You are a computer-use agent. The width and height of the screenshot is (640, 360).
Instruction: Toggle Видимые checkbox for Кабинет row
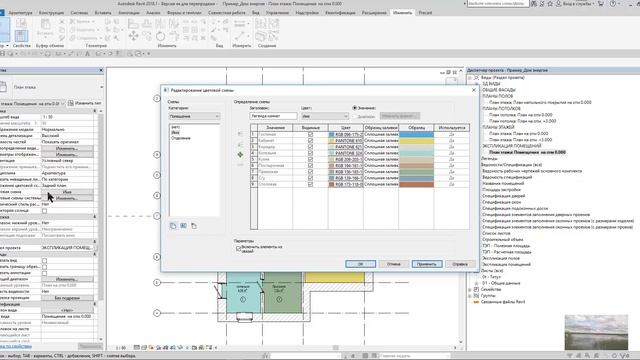[x=310, y=140]
